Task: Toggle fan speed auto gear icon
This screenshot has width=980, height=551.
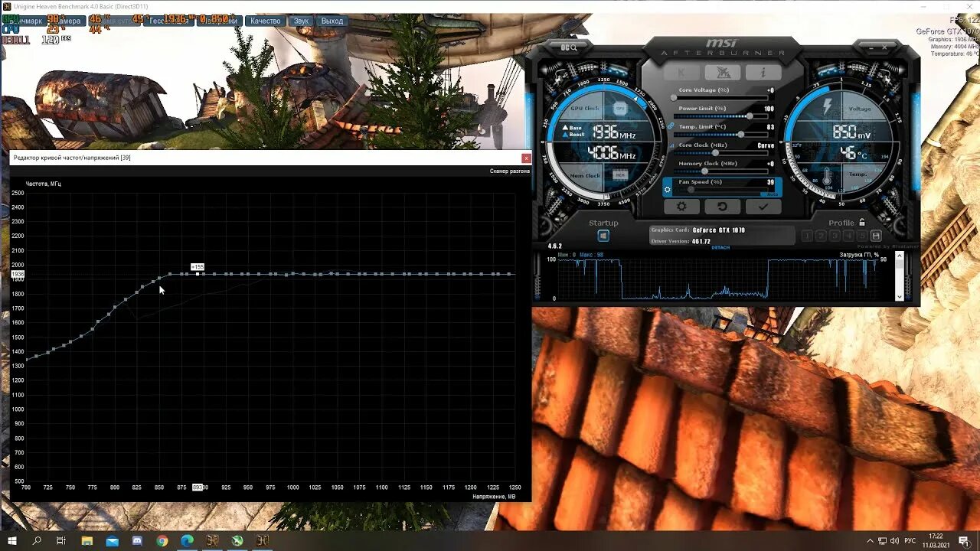Action: tap(668, 188)
